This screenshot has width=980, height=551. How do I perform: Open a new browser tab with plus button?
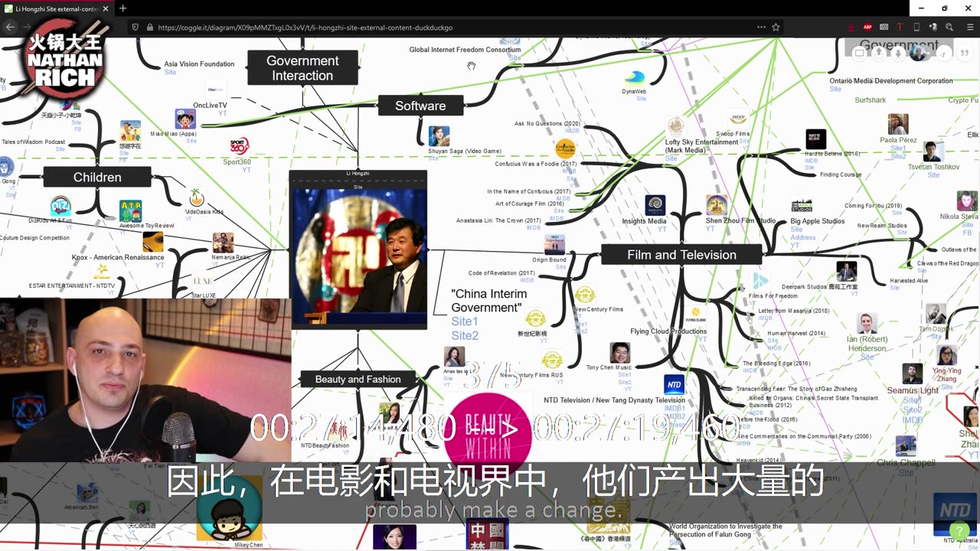click(122, 8)
